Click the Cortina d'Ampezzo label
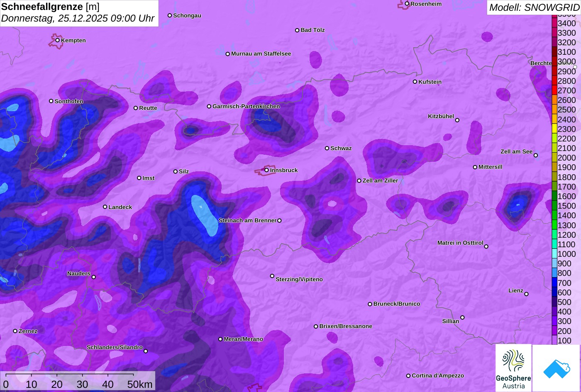 click(x=438, y=375)
